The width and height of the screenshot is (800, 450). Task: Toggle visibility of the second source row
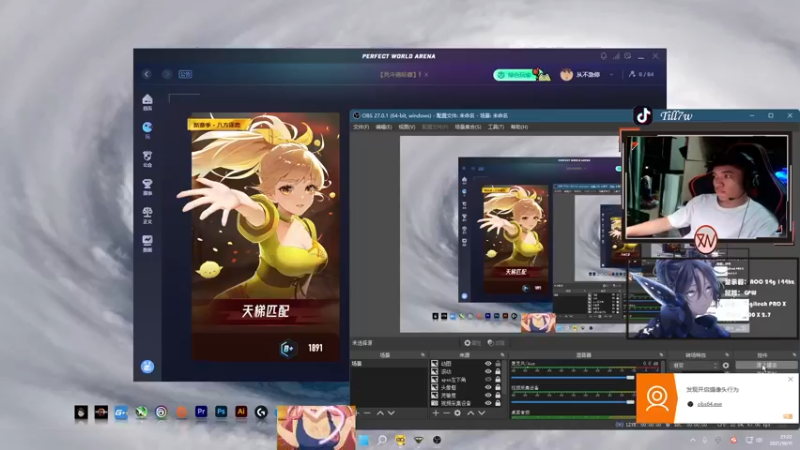[488, 371]
